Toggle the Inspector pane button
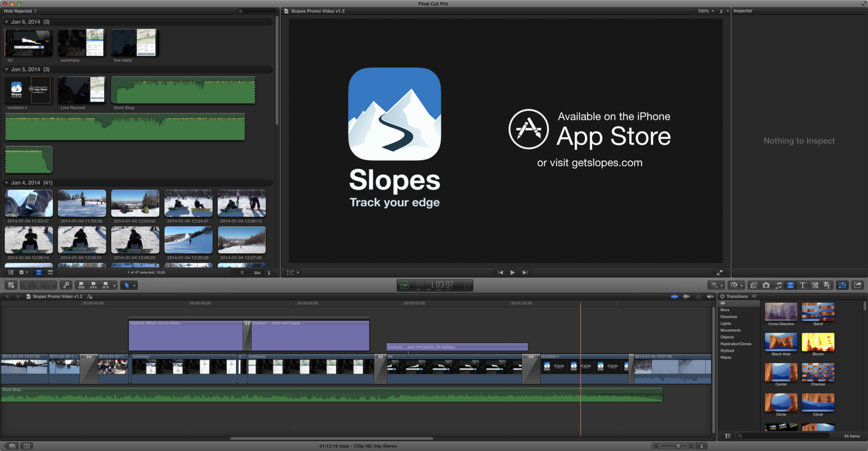Image resolution: width=868 pixels, height=451 pixels. pyautogui.click(x=843, y=285)
